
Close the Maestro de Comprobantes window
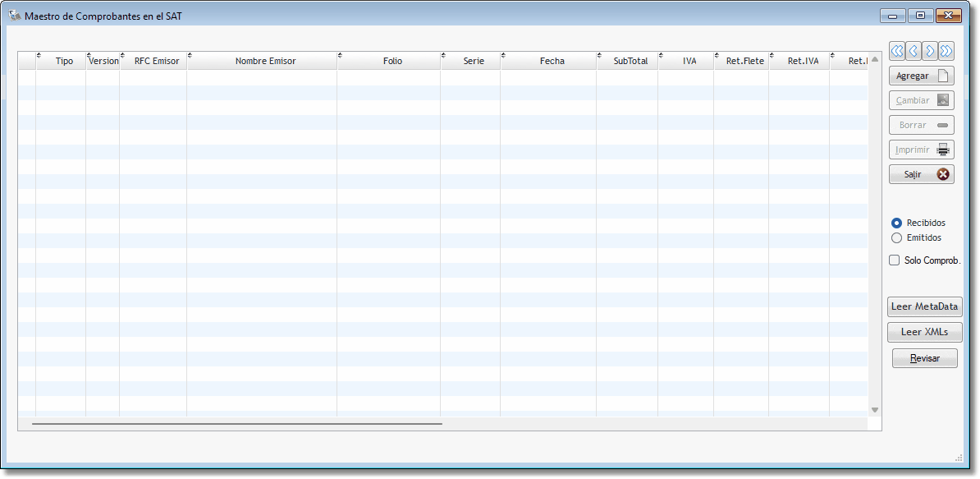click(x=949, y=16)
